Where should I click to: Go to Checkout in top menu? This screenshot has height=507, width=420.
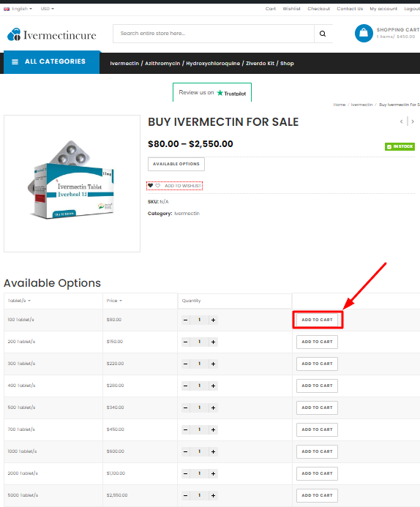319,9
